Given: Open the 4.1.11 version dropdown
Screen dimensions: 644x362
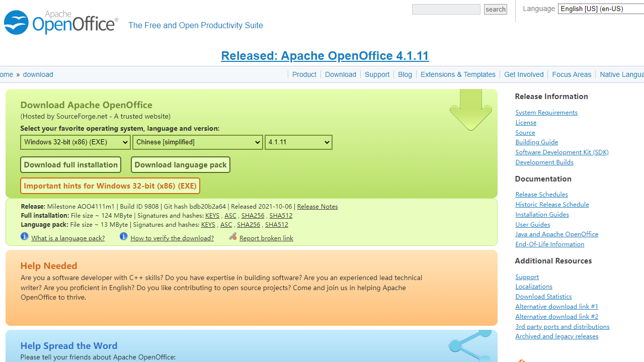Looking at the screenshot, I should [298, 142].
